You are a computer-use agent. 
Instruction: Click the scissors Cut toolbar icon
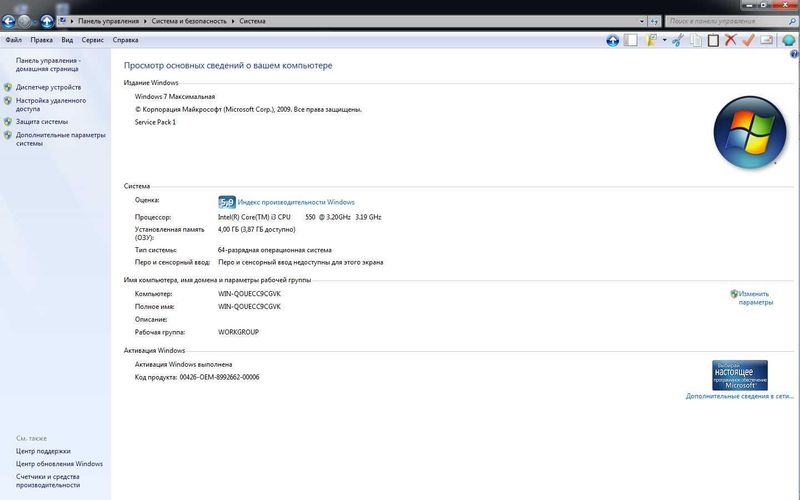tap(678, 40)
